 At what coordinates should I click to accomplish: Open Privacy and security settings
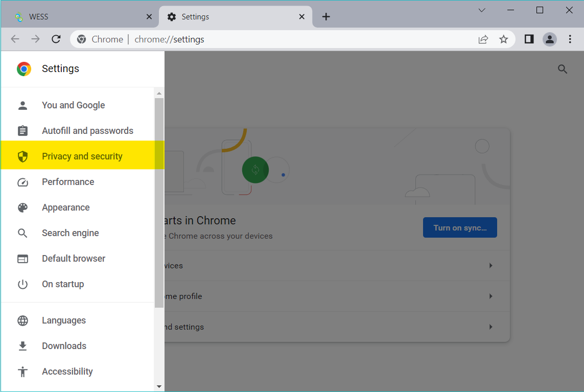click(x=82, y=156)
